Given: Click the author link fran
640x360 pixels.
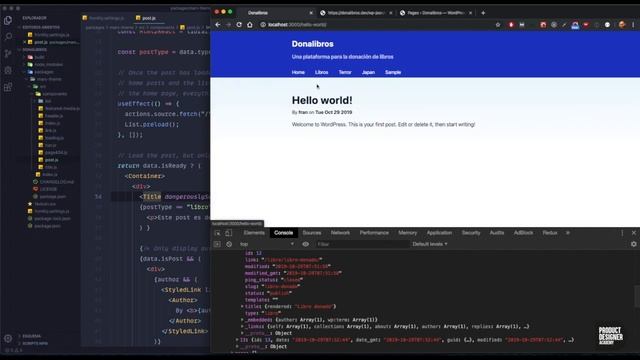Looking at the screenshot, I should click(303, 112).
